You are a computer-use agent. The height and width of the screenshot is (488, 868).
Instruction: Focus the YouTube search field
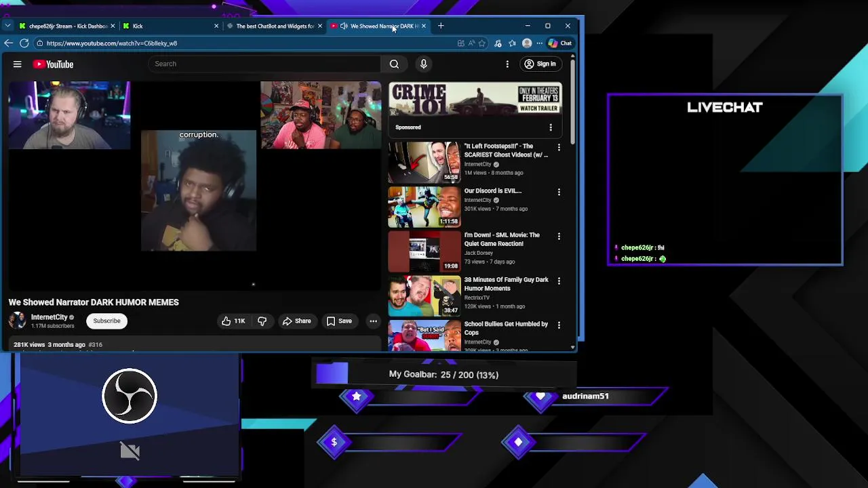264,64
